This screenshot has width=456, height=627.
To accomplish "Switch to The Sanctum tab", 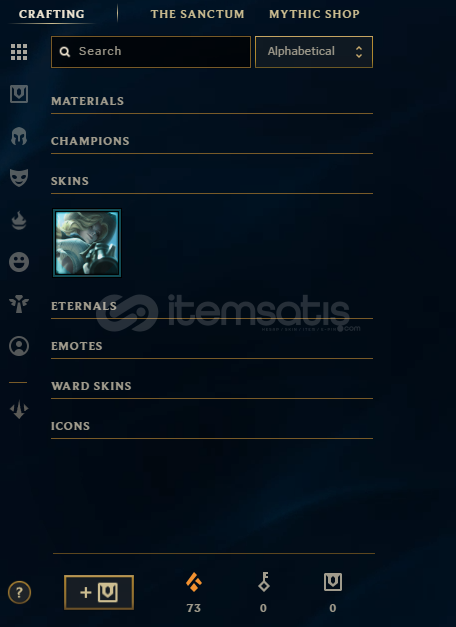I will pyautogui.click(x=197, y=14).
